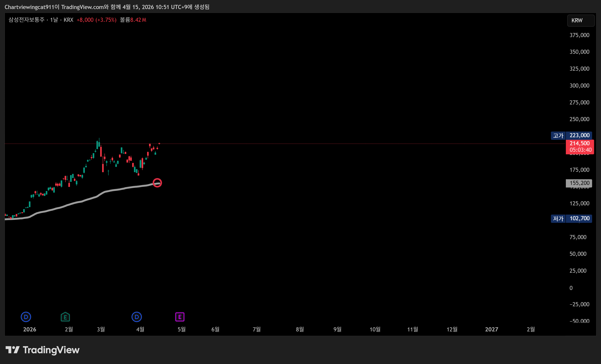Click the TradingView.com header text
The height and width of the screenshot is (364, 601).
82,7
